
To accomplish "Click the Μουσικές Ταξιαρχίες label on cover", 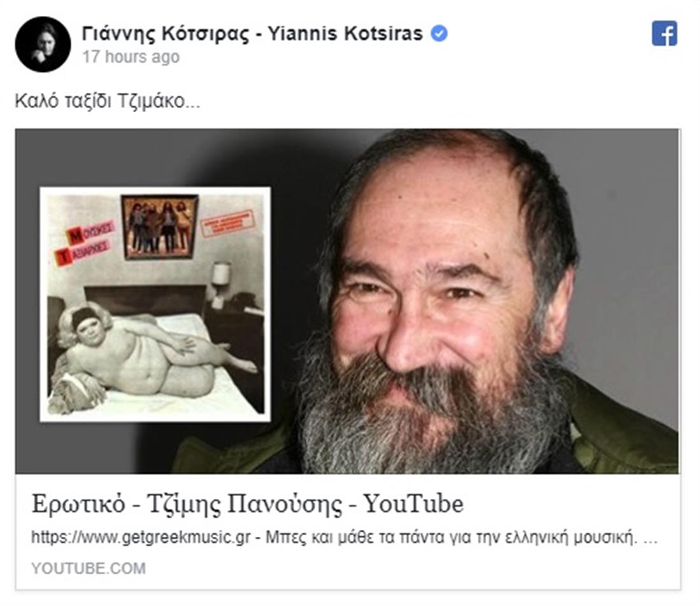I will (x=85, y=243).
